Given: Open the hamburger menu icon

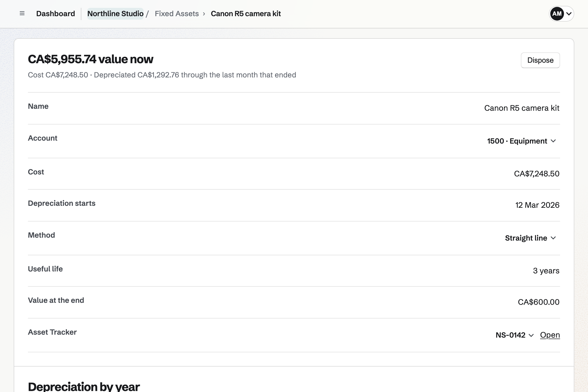Looking at the screenshot, I should (x=22, y=13).
